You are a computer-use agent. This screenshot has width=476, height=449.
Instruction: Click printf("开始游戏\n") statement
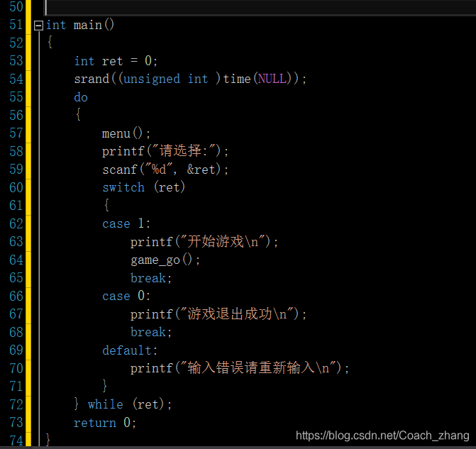click(204, 242)
